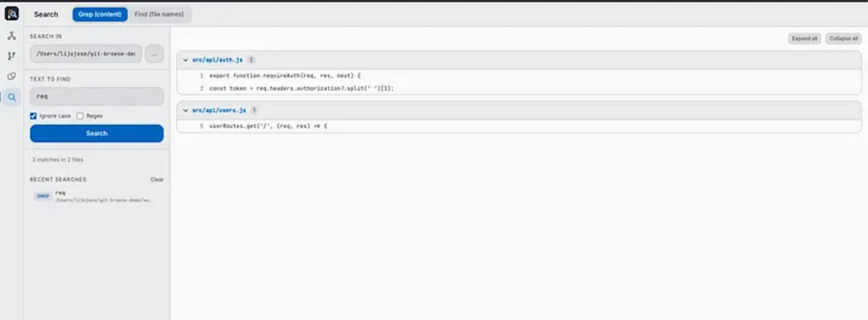Clear the recent searches list
The image size is (868, 320).
tap(157, 179)
